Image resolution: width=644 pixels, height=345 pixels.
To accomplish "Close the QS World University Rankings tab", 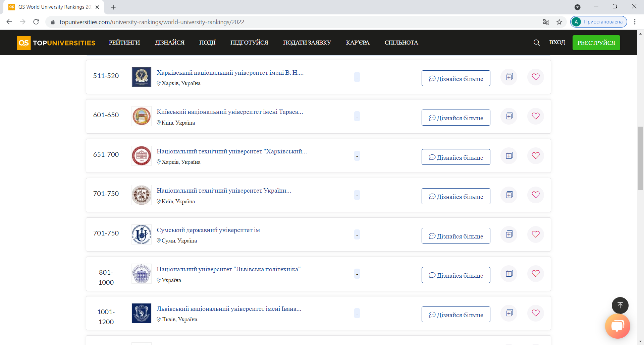I will click(97, 7).
